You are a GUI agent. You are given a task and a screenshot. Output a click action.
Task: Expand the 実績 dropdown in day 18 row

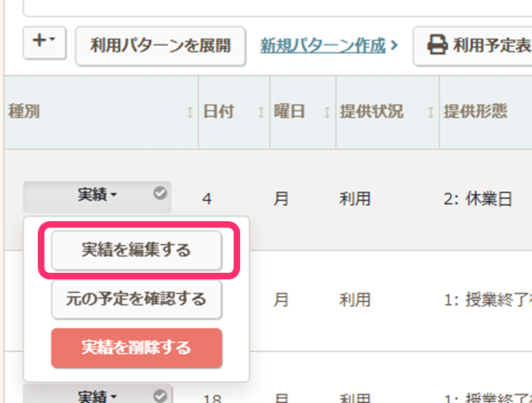pos(97,396)
